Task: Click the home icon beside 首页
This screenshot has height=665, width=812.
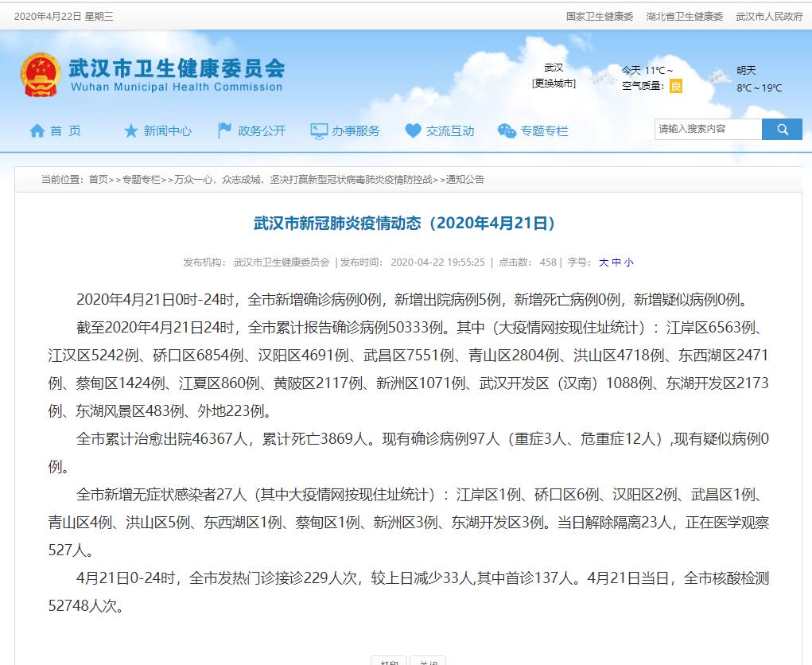Action: click(37, 131)
